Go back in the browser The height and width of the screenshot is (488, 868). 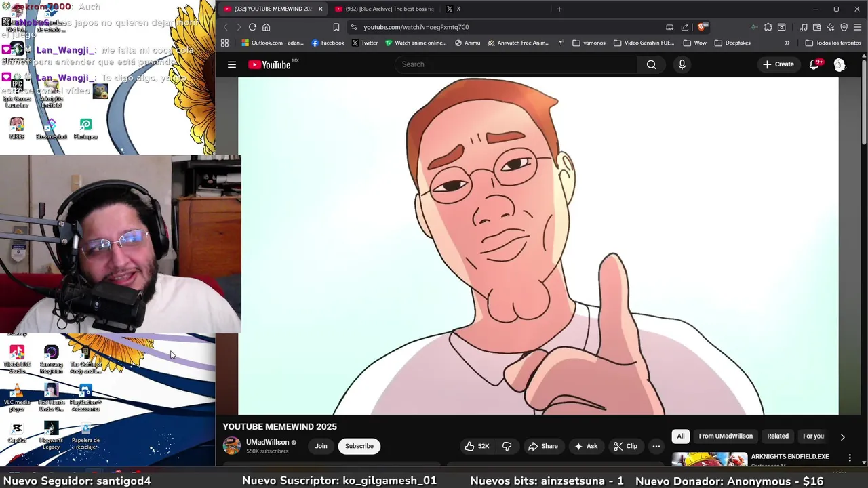[x=226, y=27]
